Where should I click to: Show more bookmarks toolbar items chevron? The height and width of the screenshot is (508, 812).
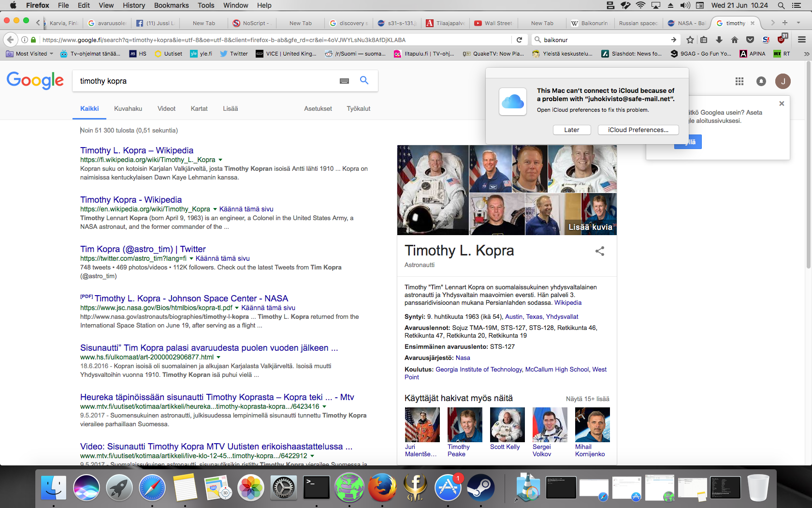click(806, 54)
